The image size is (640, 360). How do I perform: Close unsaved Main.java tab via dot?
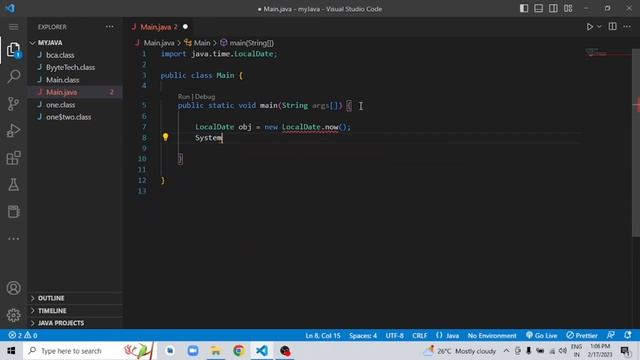coord(185,27)
